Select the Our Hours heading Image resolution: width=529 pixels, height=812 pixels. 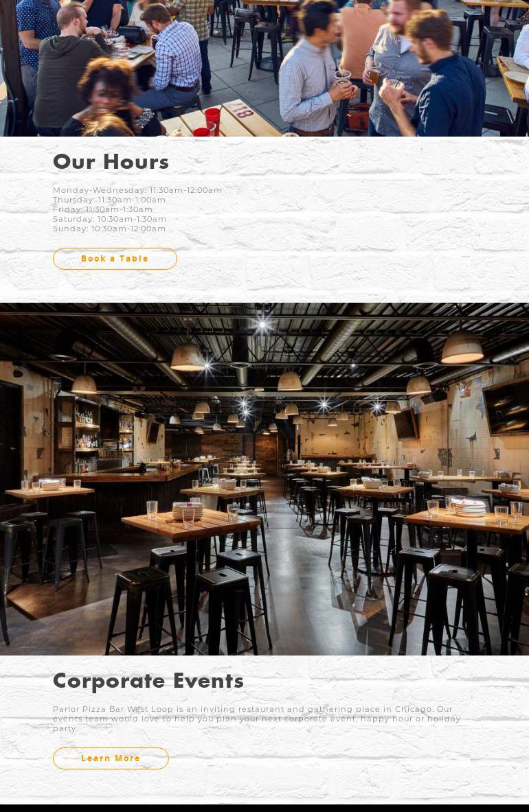[x=111, y=161]
